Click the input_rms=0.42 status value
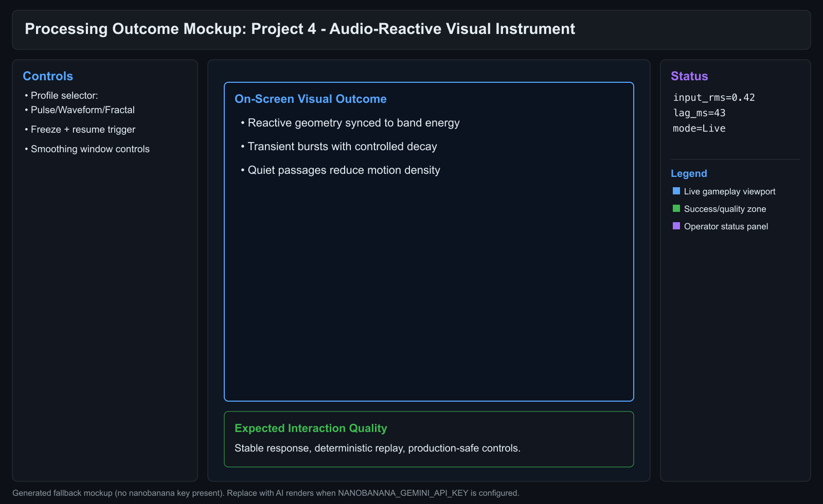 [x=713, y=97]
